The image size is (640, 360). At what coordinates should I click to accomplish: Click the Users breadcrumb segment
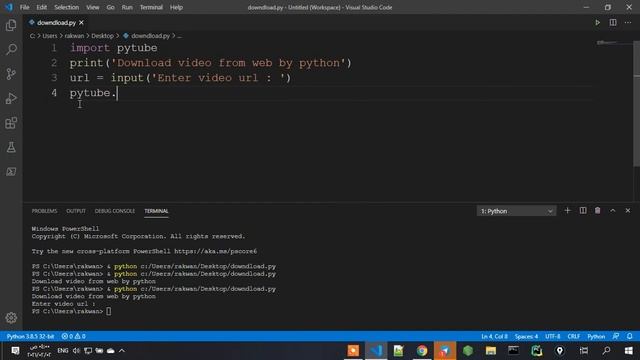(50, 36)
